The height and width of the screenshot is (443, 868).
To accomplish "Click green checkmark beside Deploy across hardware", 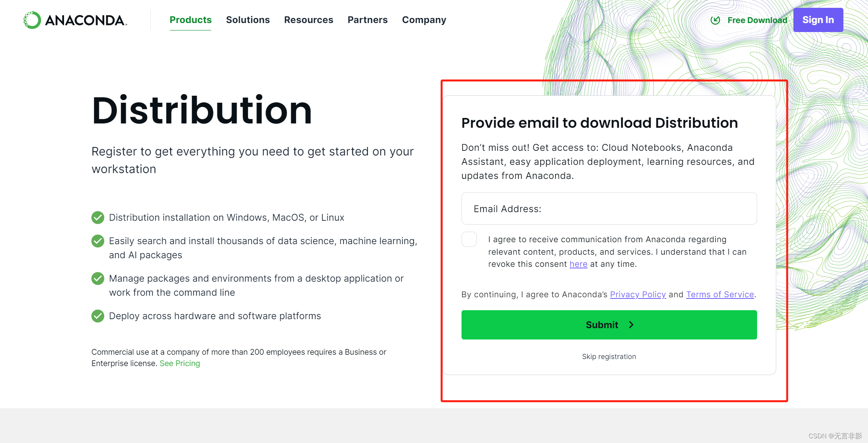I will 98,316.
